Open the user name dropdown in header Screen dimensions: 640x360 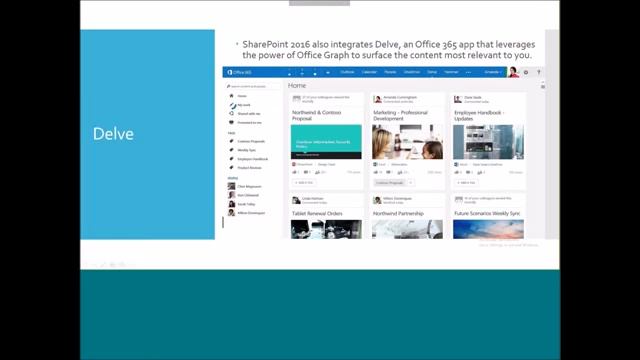493,72
